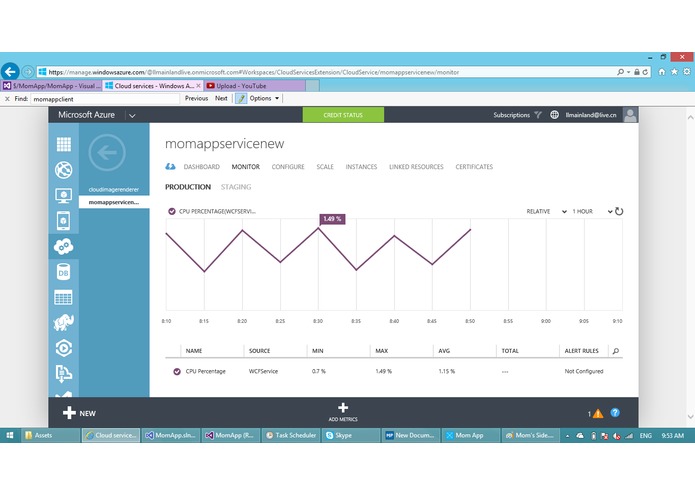Open Cloud Services gears icon in sidebar
Screen dimensions: 695x494
63,246
